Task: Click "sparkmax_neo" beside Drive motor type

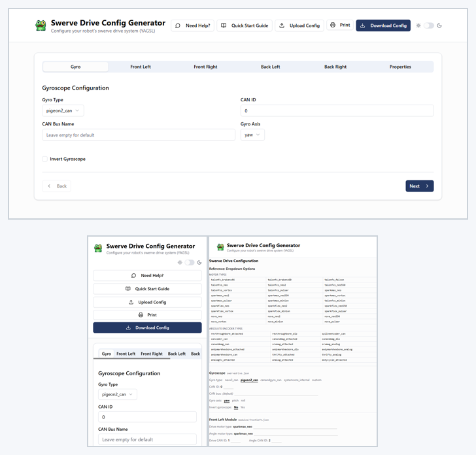Action: point(243,427)
